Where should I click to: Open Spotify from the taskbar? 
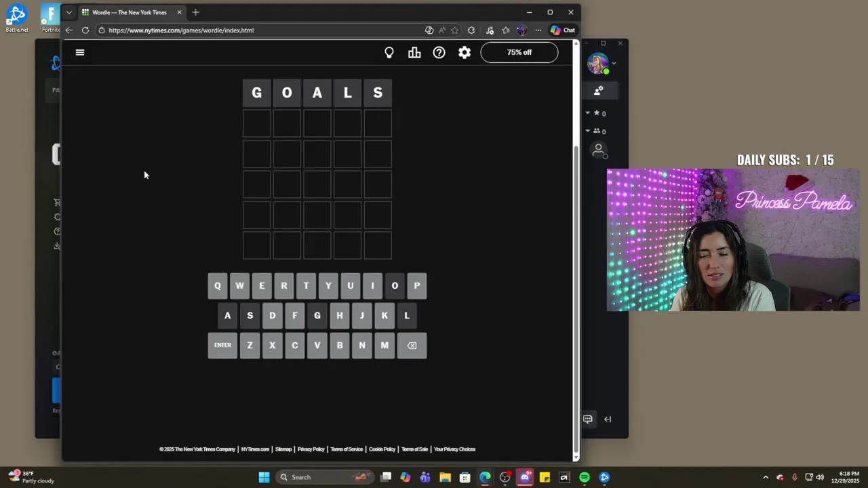point(585,477)
